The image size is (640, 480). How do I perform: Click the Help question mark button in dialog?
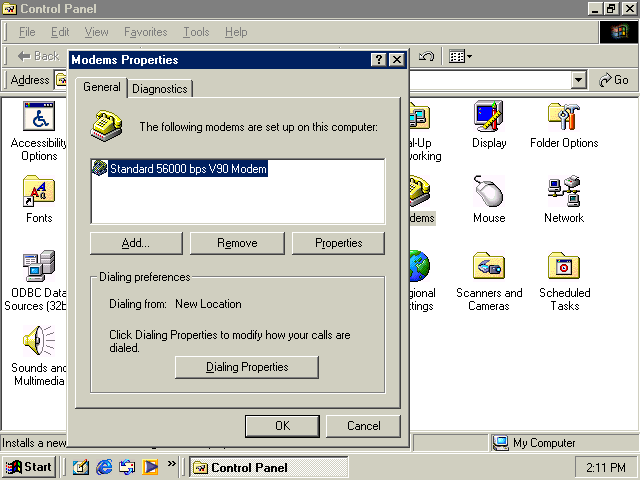click(379, 60)
